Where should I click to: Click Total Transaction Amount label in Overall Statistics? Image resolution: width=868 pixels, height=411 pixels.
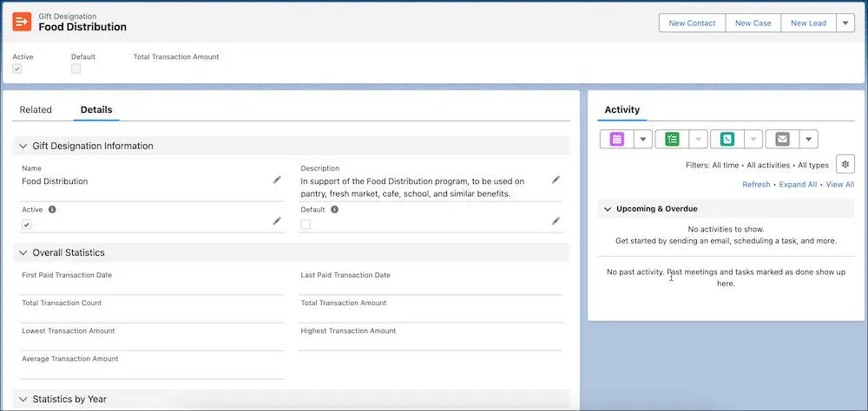pos(344,303)
